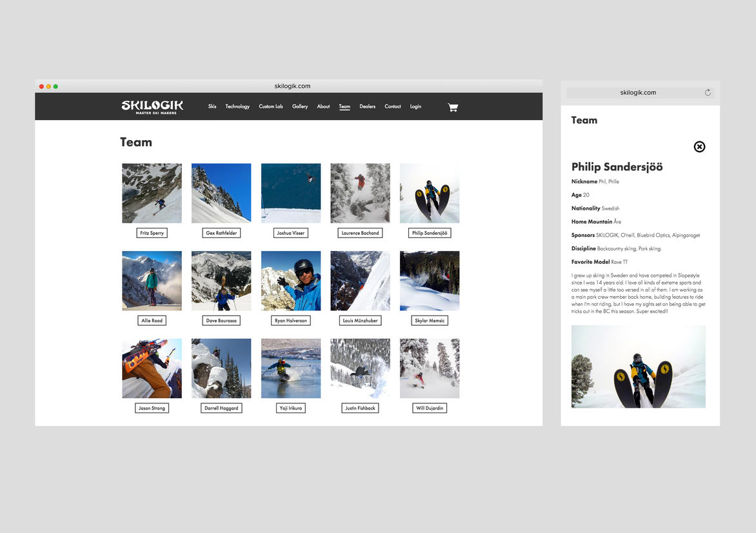Screen dimensions: 756x533
Task: Close the Philip Sandersjöö profile panel
Action: click(699, 147)
